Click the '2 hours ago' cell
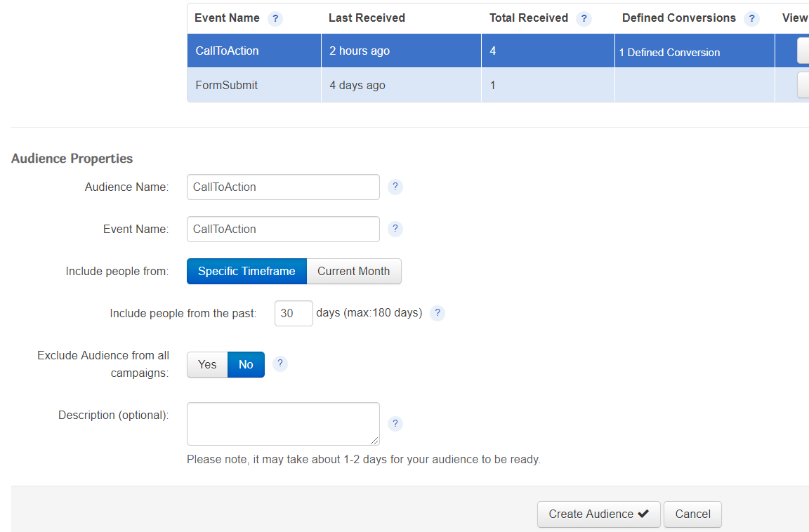 coord(401,51)
